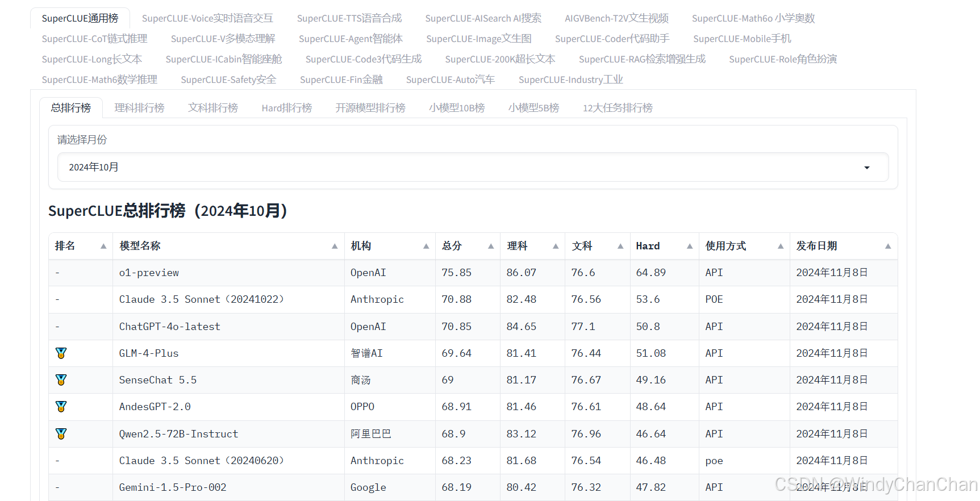Image resolution: width=980 pixels, height=501 pixels.
Task: Switch to SuperCLUE-CoT链式推理 tab
Action: click(94, 39)
